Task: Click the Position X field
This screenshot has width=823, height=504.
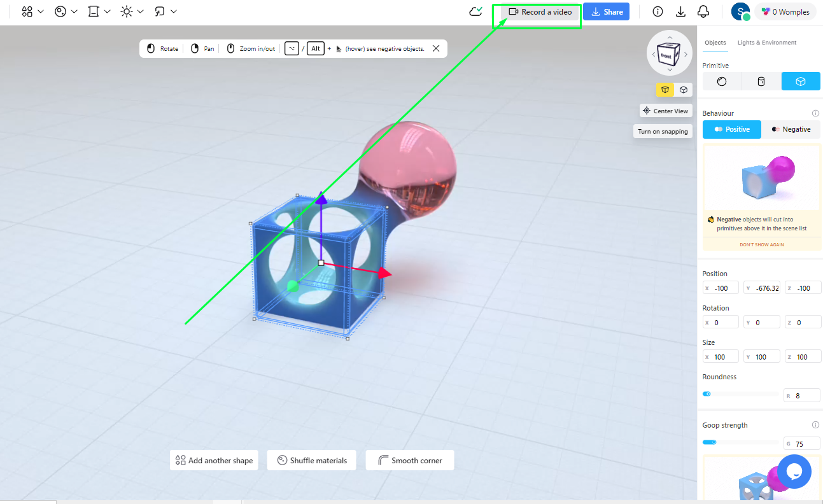Action: click(x=721, y=288)
